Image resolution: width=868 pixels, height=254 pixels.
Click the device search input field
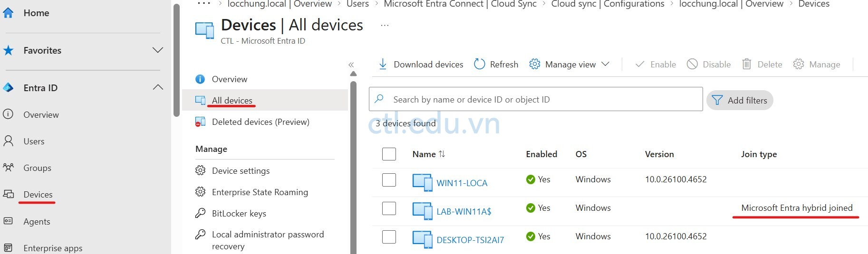536,99
